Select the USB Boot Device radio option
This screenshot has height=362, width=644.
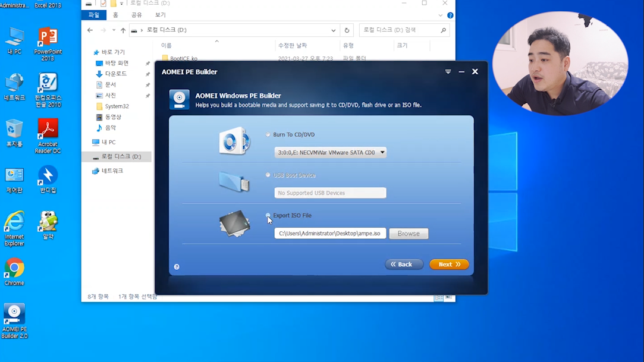(268, 175)
